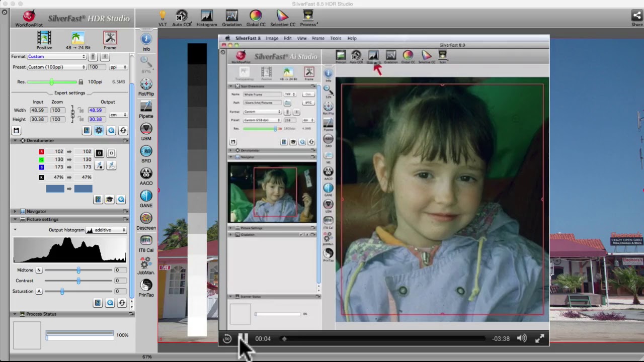Viewport: 644px width, 362px height.
Task: Click the Share button
Action: click(x=637, y=17)
